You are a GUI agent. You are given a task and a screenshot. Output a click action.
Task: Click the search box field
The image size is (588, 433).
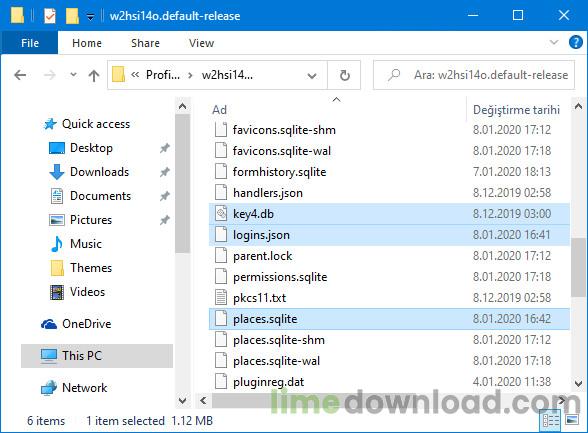coord(474,75)
